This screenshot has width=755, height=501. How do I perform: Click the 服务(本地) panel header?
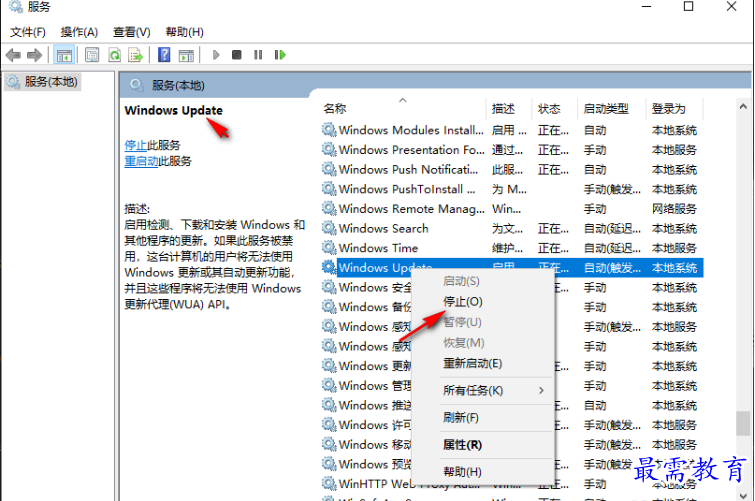tap(178, 85)
